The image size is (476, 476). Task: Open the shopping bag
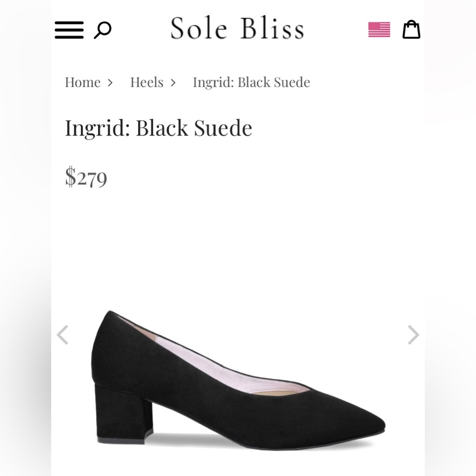coord(411,30)
